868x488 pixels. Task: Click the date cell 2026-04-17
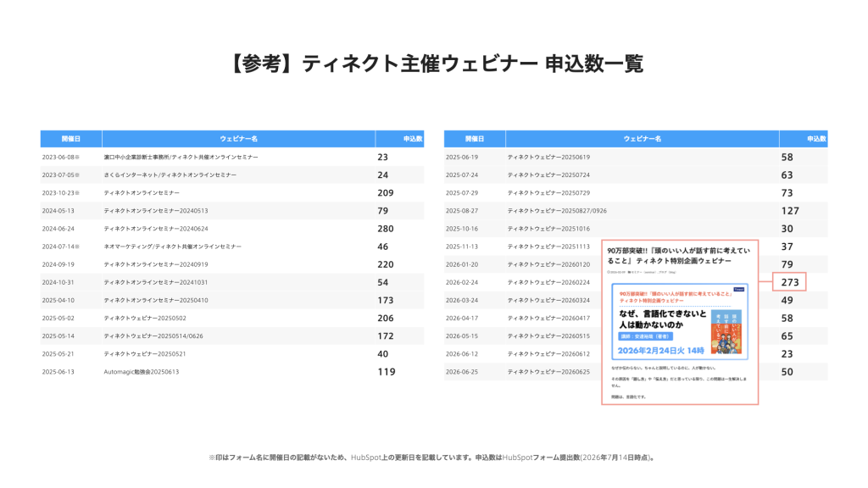[x=462, y=319]
